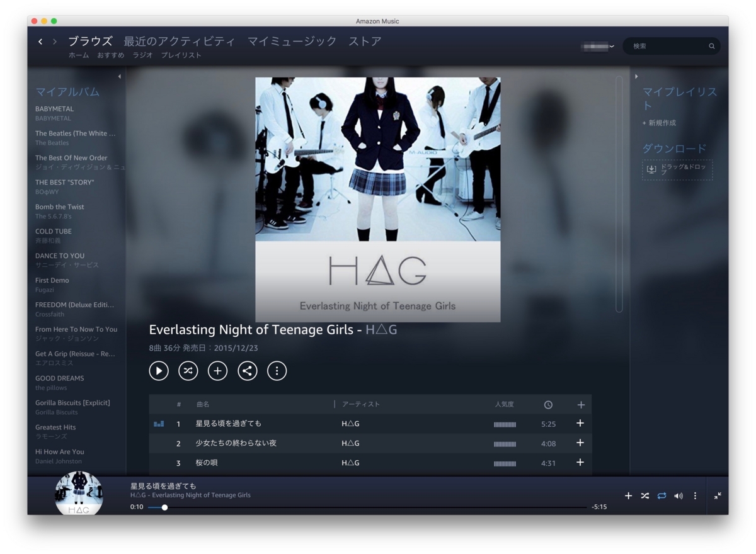
Task: Click the plus icon in the table header
Action: [581, 405]
